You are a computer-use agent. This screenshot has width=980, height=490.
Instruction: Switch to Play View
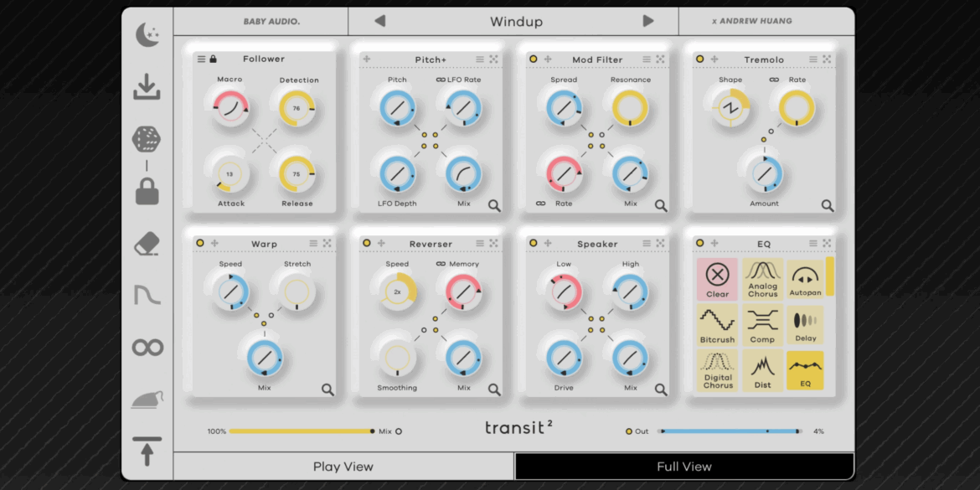[343, 466]
